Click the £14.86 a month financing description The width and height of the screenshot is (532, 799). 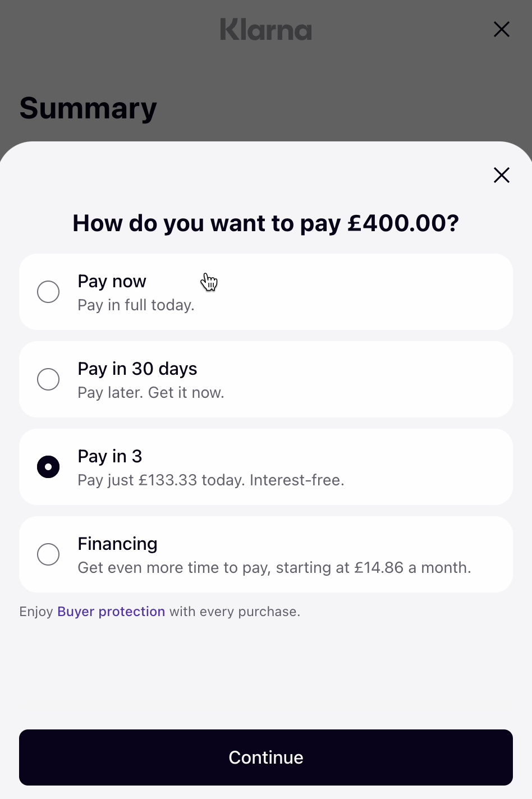(x=274, y=568)
